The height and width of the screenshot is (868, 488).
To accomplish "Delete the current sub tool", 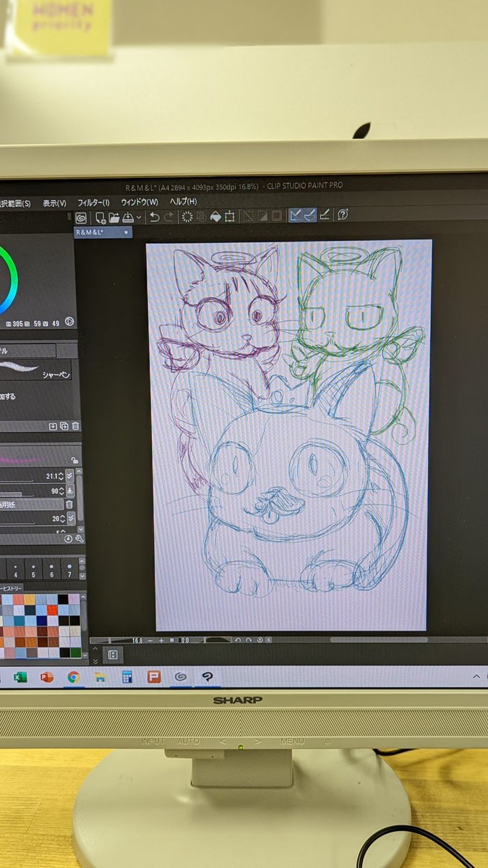I will (x=75, y=427).
